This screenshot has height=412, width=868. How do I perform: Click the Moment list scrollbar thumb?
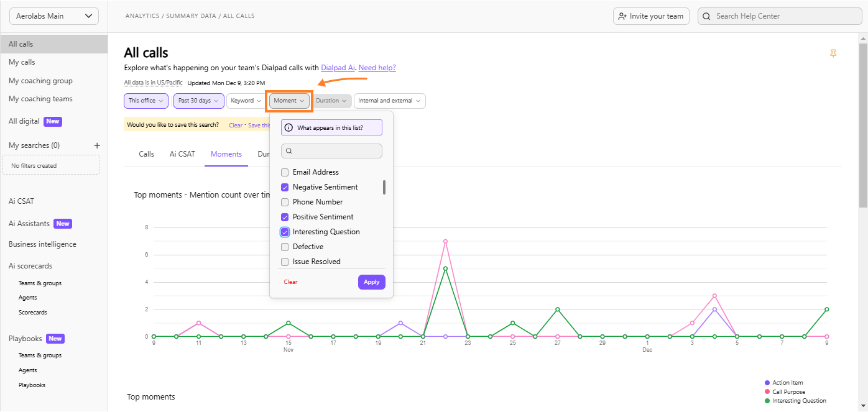384,187
